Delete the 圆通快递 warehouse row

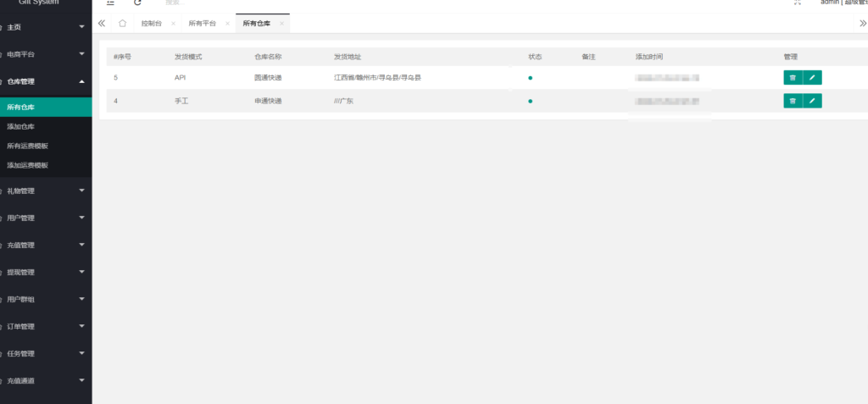pyautogui.click(x=793, y=77)
